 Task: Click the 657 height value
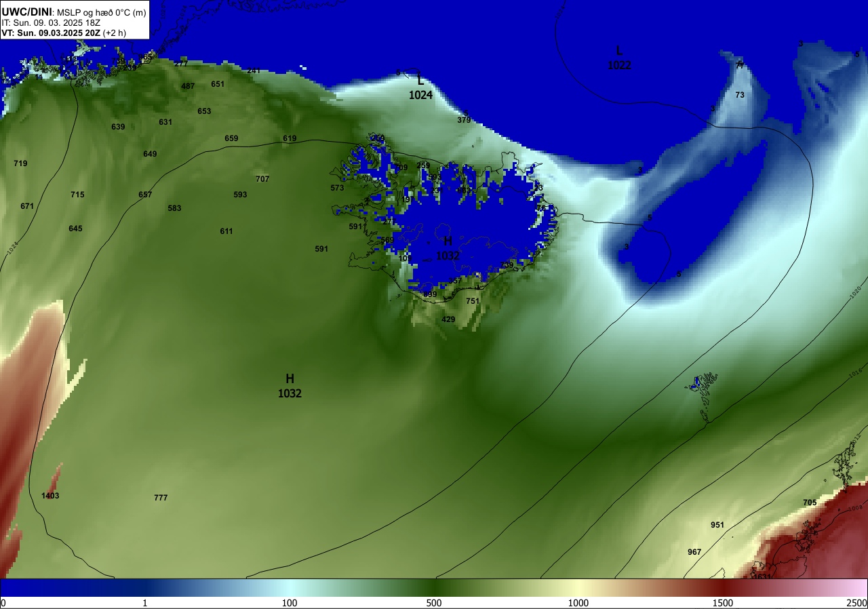tap(145, 195)
